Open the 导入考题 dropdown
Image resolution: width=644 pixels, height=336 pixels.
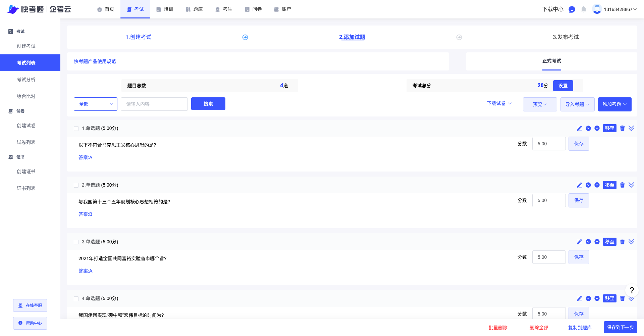click(577, 104)
